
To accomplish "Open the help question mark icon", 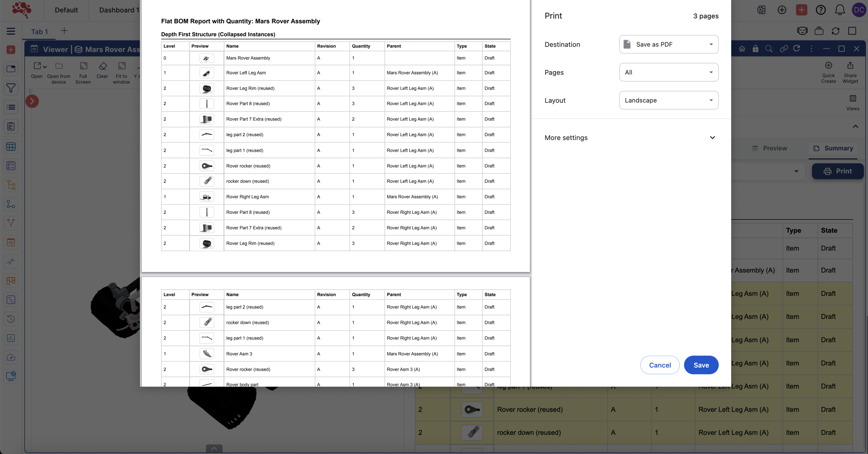I will point(821,10).
